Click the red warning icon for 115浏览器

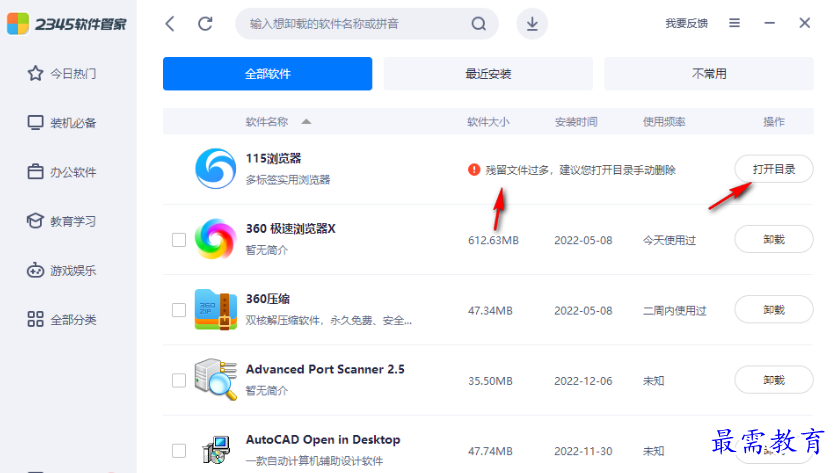[x=474, y=170]
